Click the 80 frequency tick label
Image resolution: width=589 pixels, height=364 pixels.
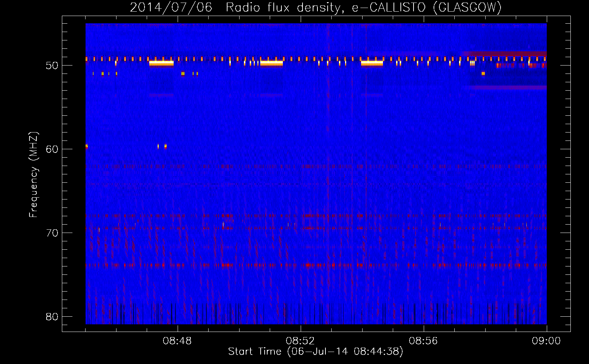click(52, 317)
